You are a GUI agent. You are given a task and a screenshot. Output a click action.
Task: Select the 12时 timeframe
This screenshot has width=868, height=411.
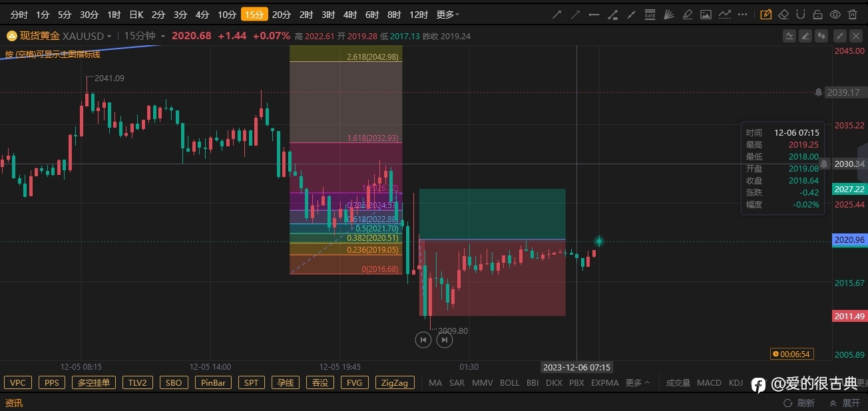419,15
